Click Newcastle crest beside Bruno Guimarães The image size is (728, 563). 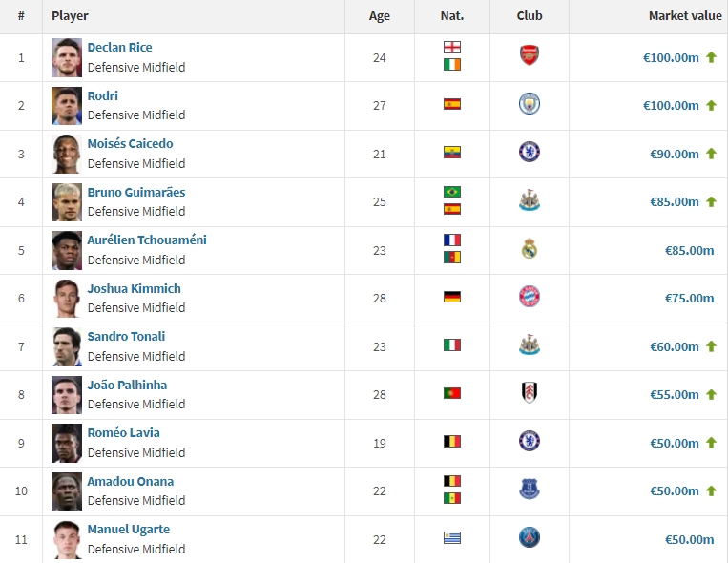click(x=530, y=200)
